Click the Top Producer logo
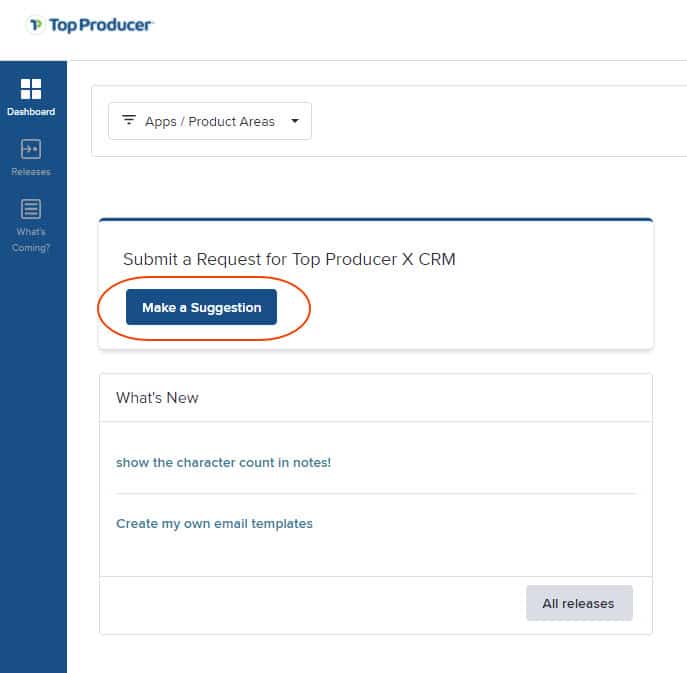The height and width of the screenshot is (673, 687). coord(90,25)
